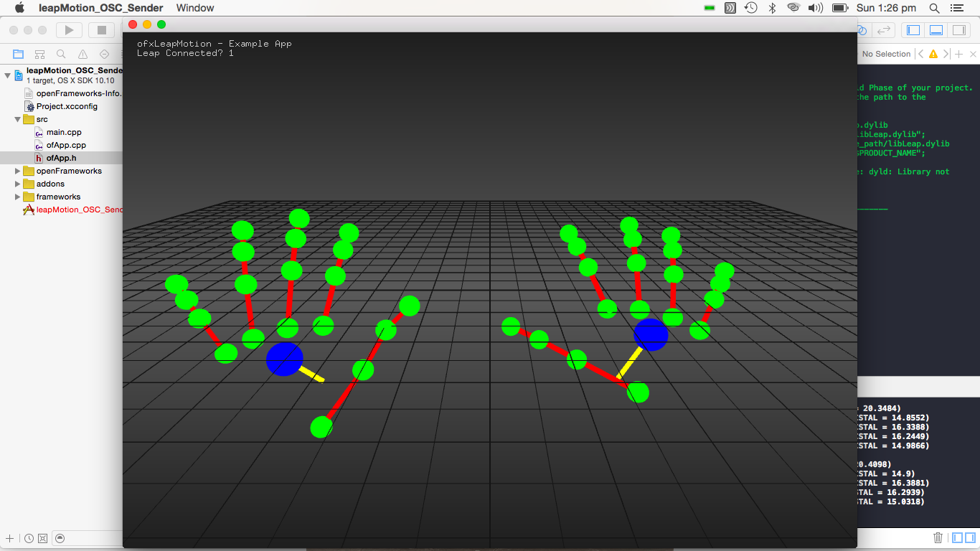The width and height of the screenshot is (980, 551).
Task: Click the navigator filter field
Action: click(x=88, y=538)
